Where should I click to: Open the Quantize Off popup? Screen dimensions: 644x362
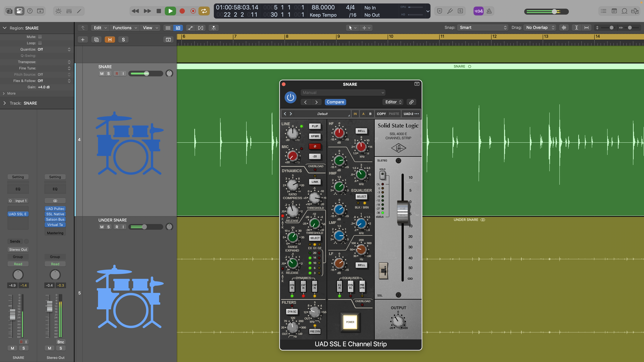(54, 49)
